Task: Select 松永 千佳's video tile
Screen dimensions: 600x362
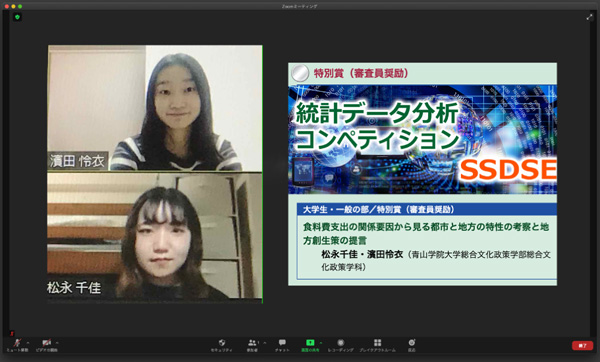Action: [x=155, y=236]
